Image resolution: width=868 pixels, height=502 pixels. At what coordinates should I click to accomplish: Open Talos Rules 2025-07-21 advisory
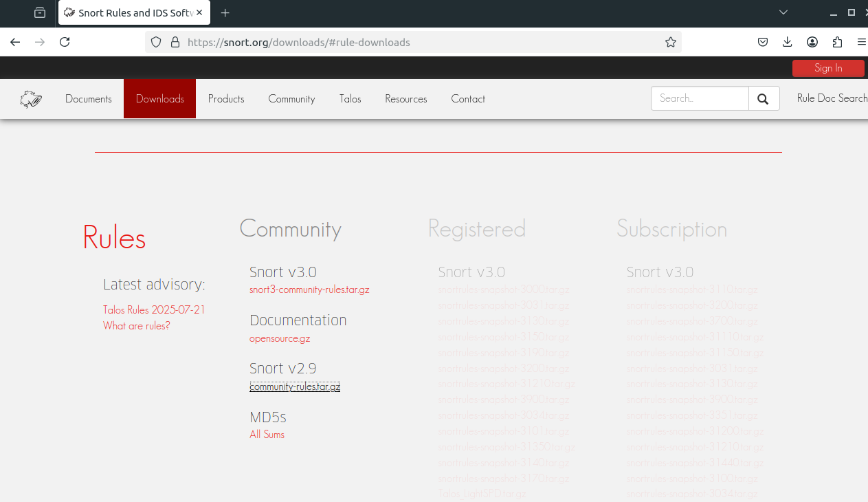tap(154, 309)
